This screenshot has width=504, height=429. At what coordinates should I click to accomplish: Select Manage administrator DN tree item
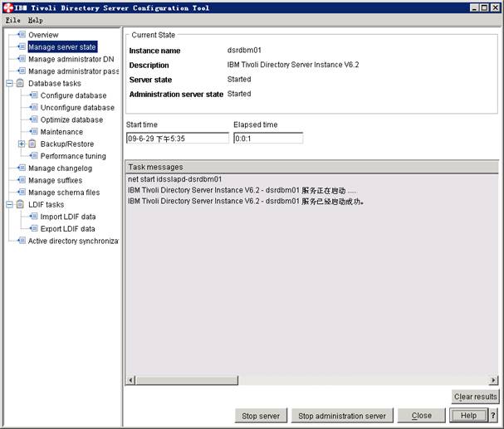tap(71, 59)
